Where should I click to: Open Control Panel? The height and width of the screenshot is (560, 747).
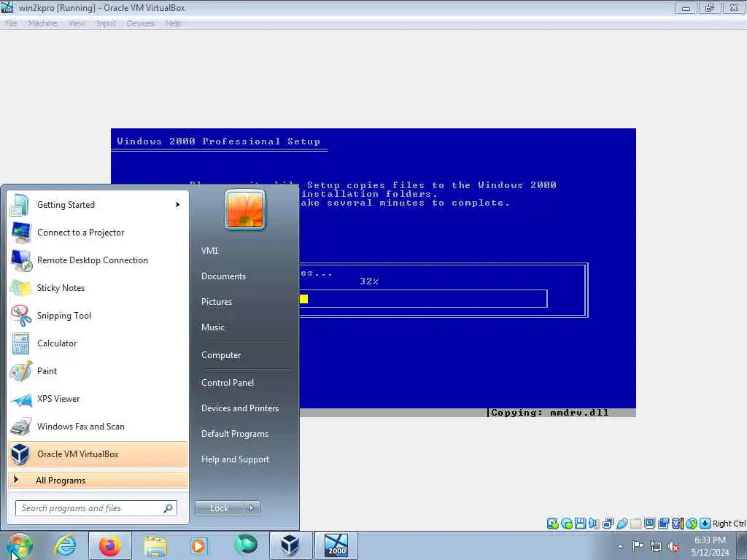point(228,383)
